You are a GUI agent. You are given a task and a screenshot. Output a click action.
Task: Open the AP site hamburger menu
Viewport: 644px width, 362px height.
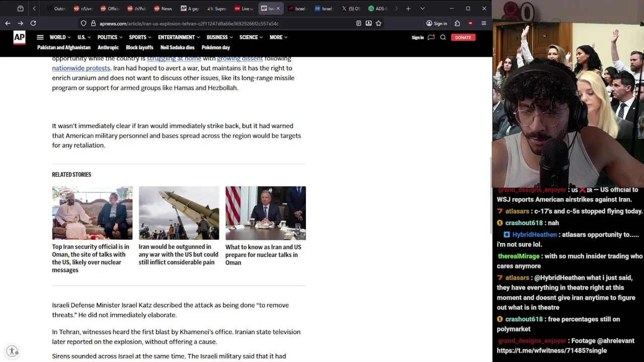40,37
